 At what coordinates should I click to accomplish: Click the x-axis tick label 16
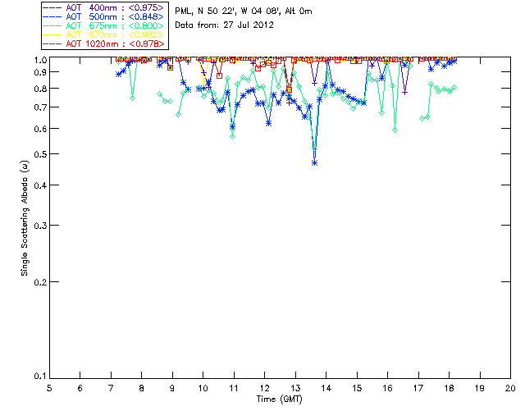[388, 388]
